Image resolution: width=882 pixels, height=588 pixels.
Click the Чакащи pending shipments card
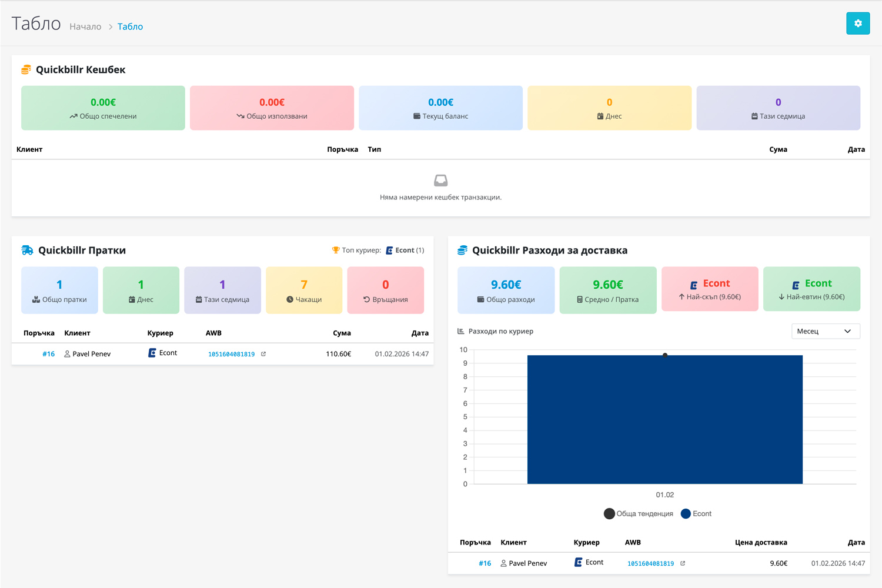point(304,290)
